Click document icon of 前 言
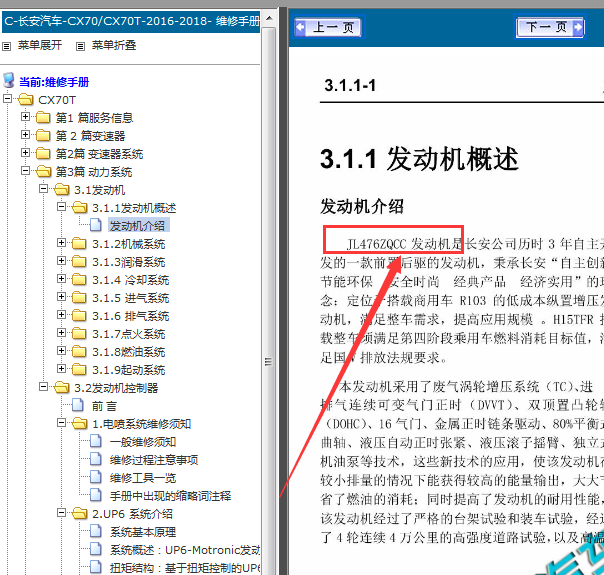 coord(78,405)
